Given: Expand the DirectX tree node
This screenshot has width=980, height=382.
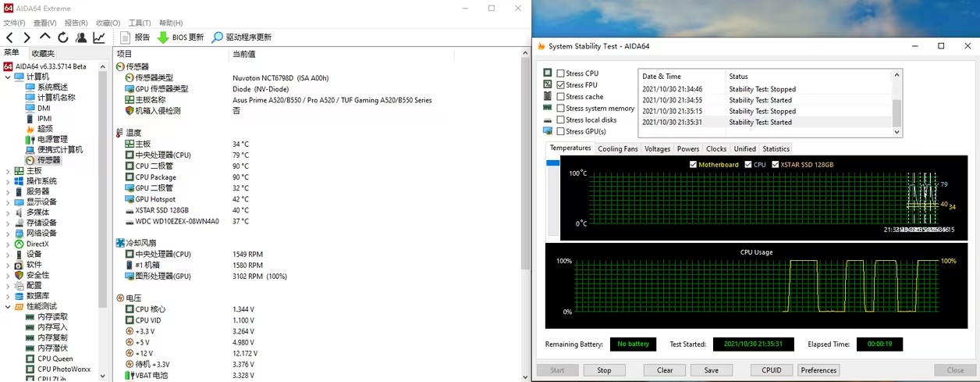Looking at the screenshot, I should coord(8,244).
